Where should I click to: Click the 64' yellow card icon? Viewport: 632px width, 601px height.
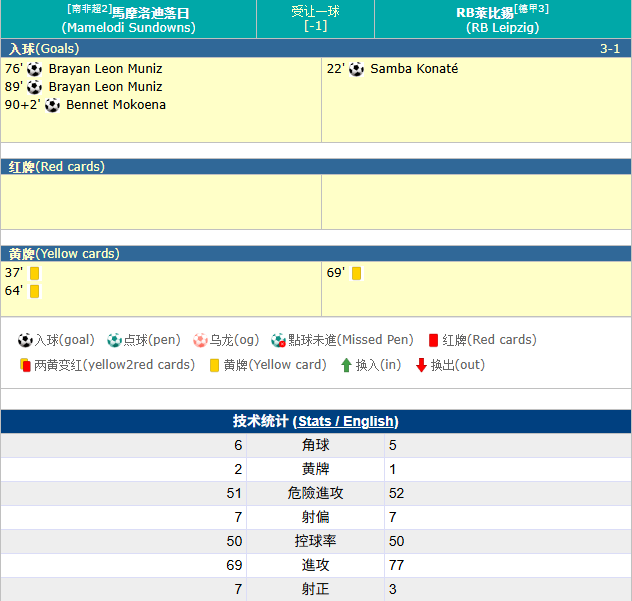pyautogui.click(x=35, y=291)
